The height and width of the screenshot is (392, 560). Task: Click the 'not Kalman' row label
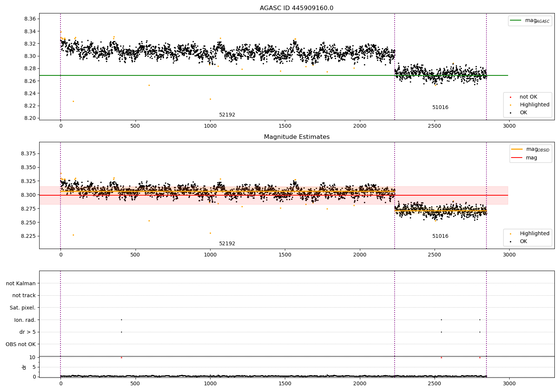[21, 283]
